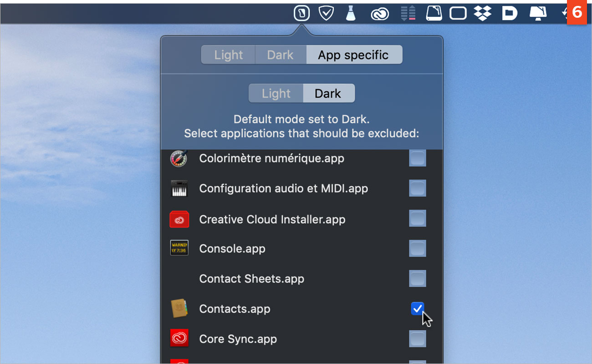592x364 pixels.
Task: Click the Core Sync.app label
Action: pyautogui.click(x=238, y=339)
